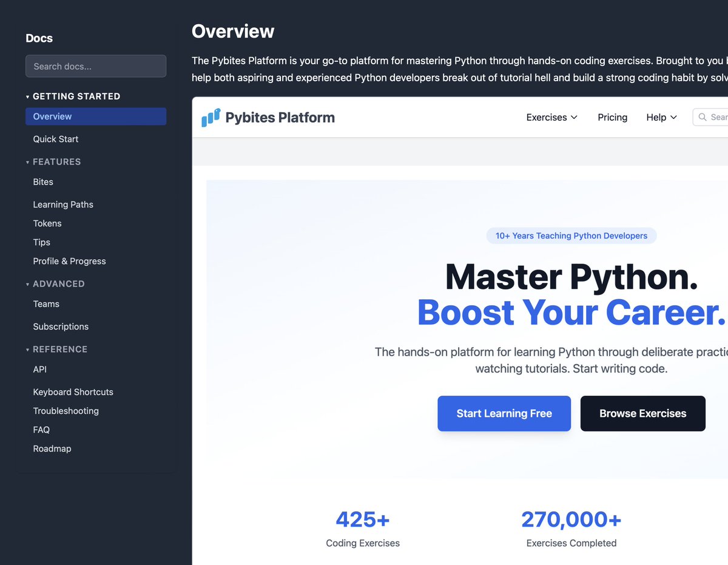Select Overview in the docs sidebar
The width and height of the screenshot is (728, 565).
point(96,117)
